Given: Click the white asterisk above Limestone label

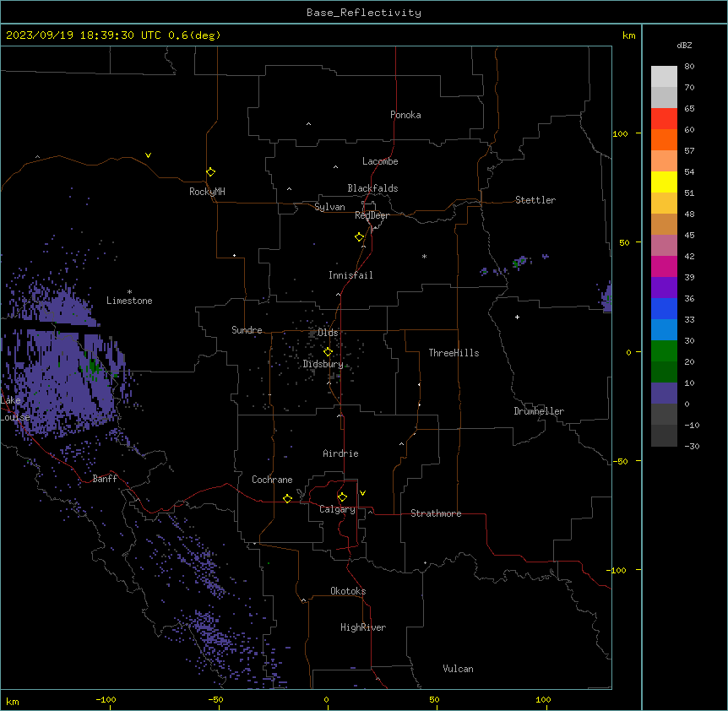Looking at the screenshot, I should click(129, 292).
